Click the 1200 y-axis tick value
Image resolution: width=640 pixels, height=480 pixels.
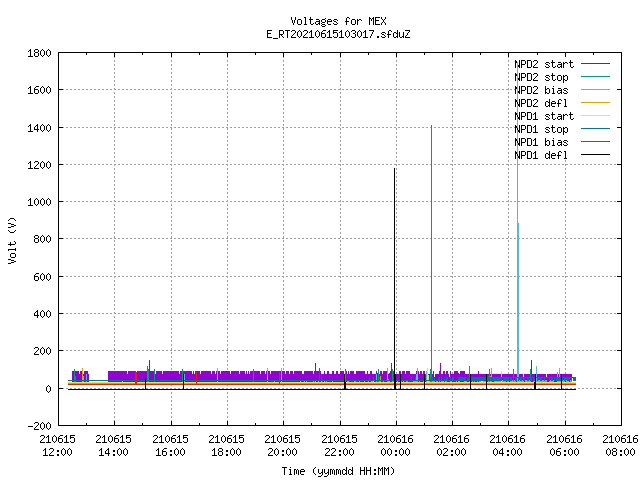(x=39, y=165)
